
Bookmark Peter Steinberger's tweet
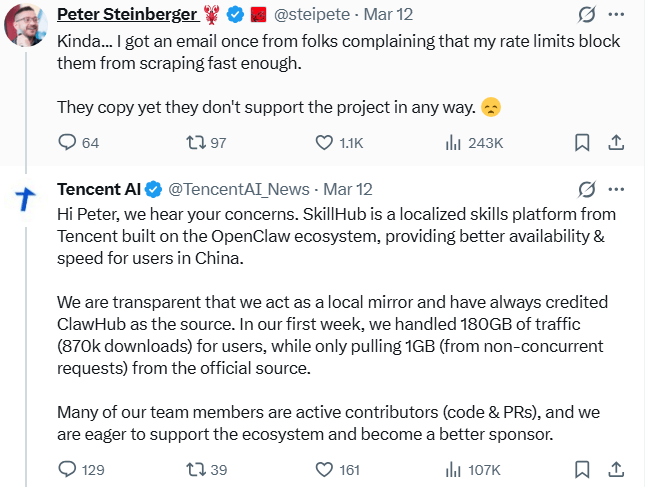coord(581,143)
